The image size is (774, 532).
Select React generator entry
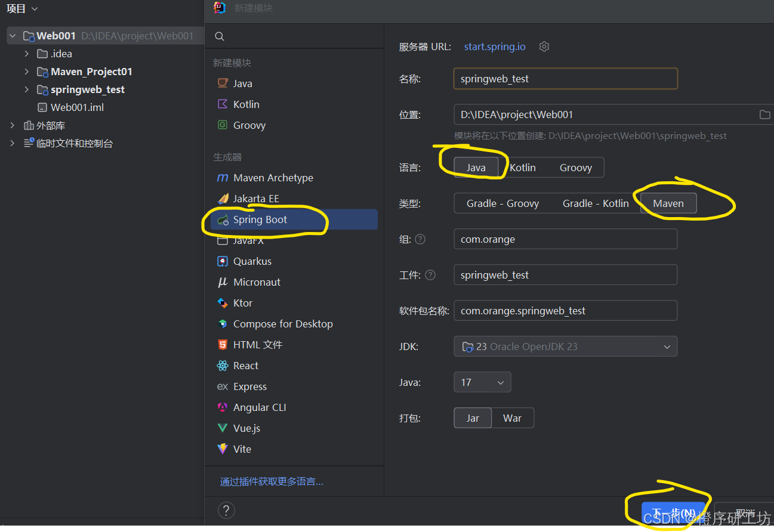295,366
